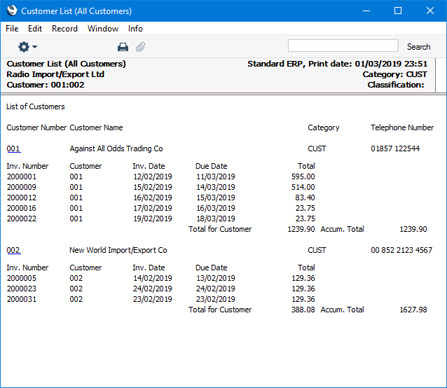Select invoice number 2000001
Image resolution: width=447 pixels, height=388 pixels.
(x=21, y=177)
